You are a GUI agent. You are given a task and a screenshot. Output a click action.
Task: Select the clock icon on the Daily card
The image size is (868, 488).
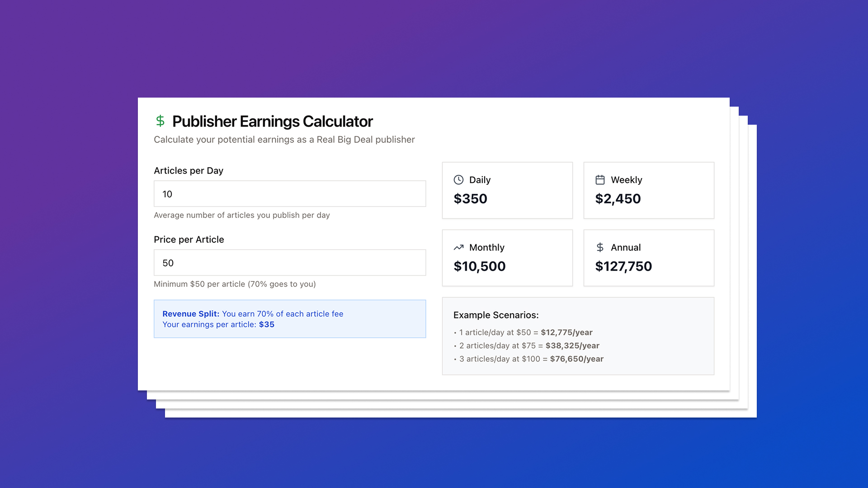(x=458, y=179)
